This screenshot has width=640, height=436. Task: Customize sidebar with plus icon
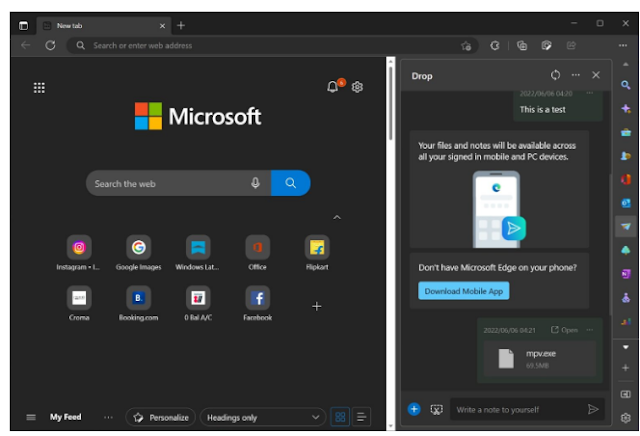click(625, 368)
